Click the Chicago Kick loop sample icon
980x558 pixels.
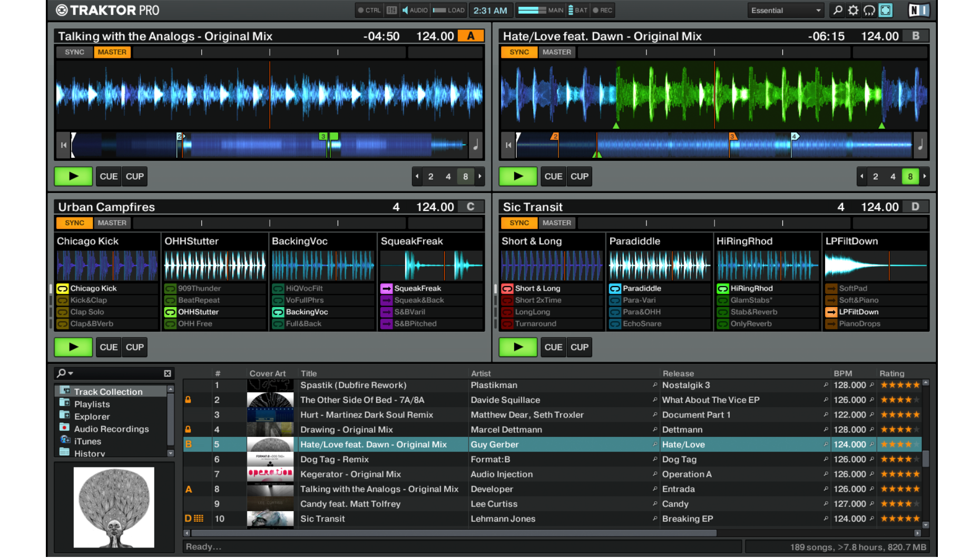coord(62,288)
